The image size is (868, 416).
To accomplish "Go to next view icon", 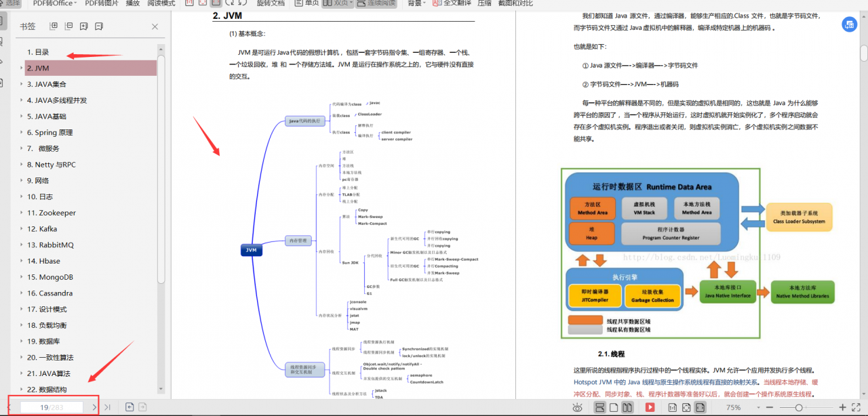I will [142, 407].
